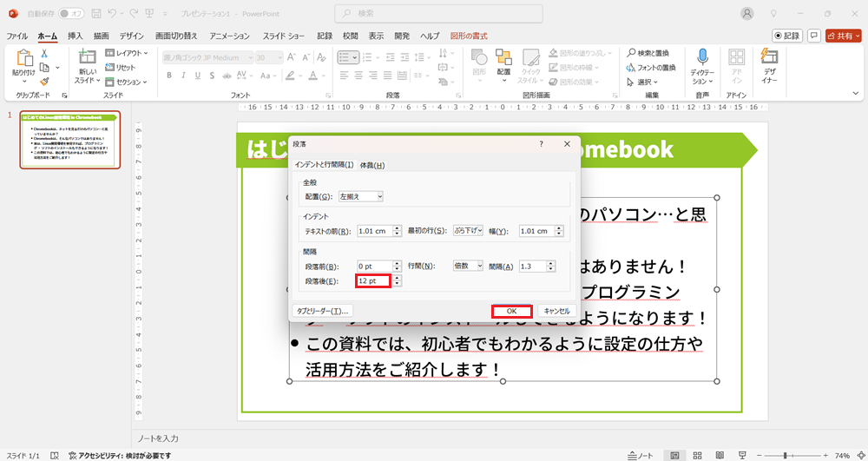868x461 pixels.
Task: Click the search box in the title bar
Action: [438, 13]
